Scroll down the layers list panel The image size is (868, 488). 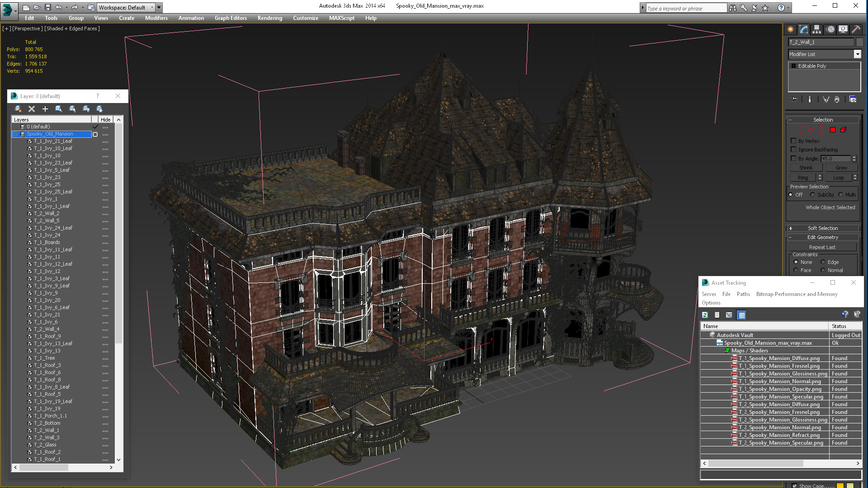coord(118,460)
